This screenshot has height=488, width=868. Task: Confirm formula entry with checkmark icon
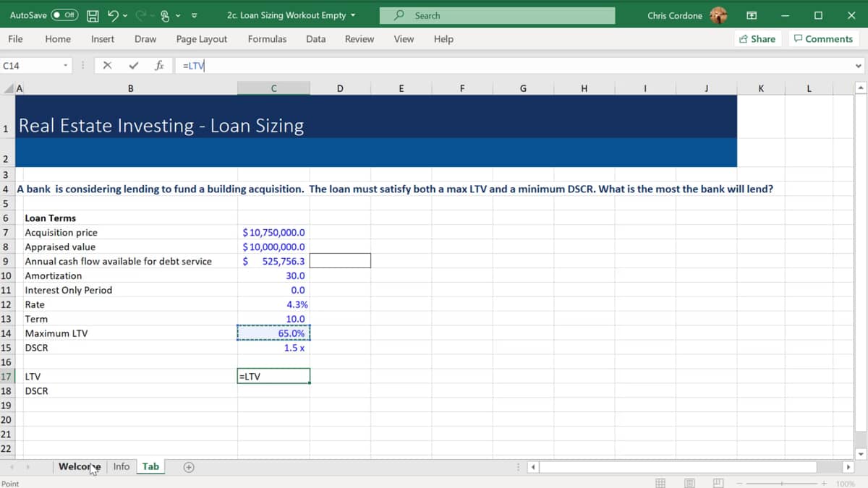[x=133, y=66]
